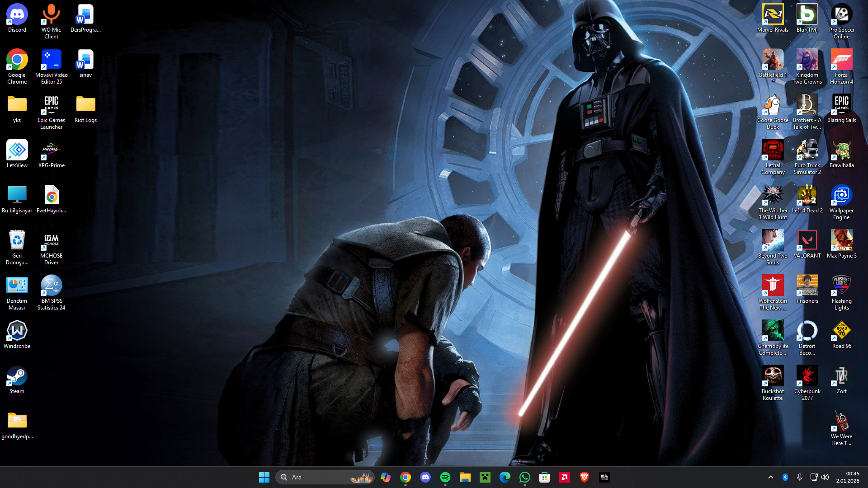Open AMD Software taskbar icon
868x488 pixels.
point(565,477)
